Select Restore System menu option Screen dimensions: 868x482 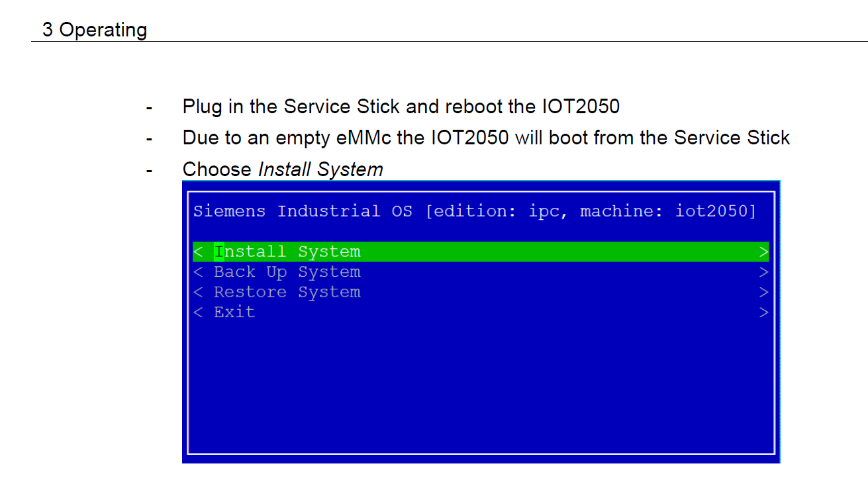pyautogui.click(x=481, y=292)
